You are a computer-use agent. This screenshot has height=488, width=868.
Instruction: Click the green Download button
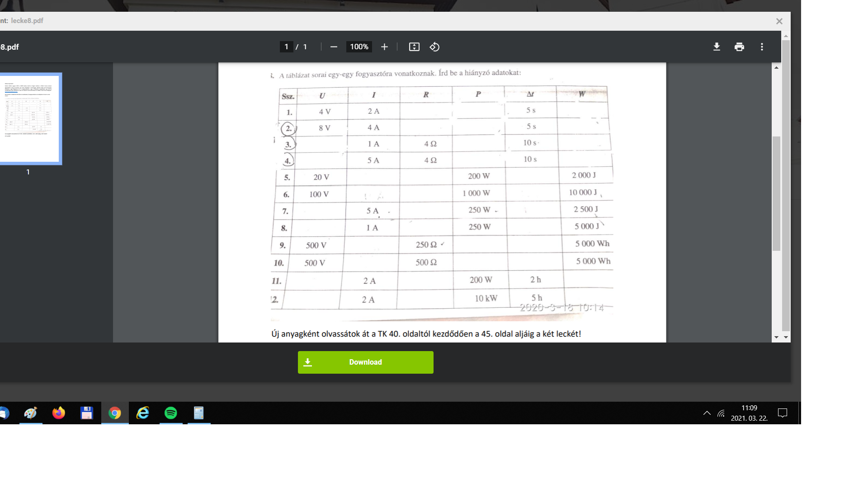[x=365, y=362]
